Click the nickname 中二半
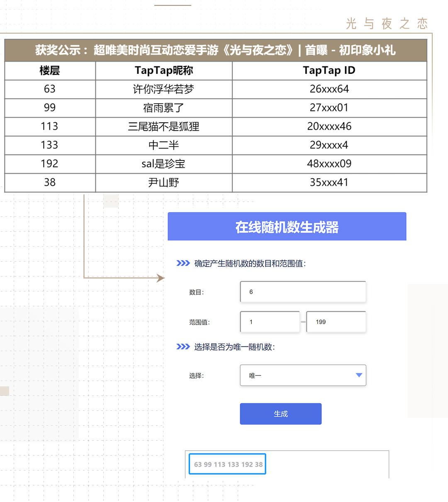Image resolution: width=448 pixels, height=502 pixels. pyautogui.click(x=163, y=145)
